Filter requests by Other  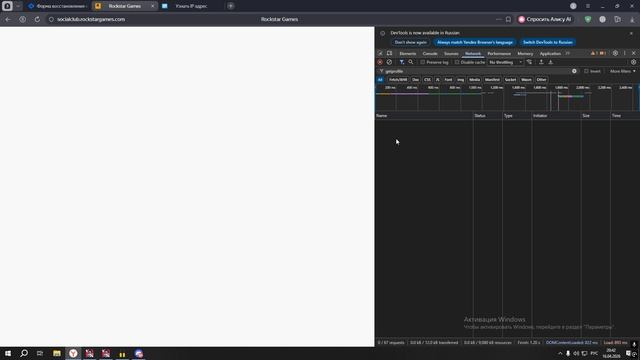541,80
